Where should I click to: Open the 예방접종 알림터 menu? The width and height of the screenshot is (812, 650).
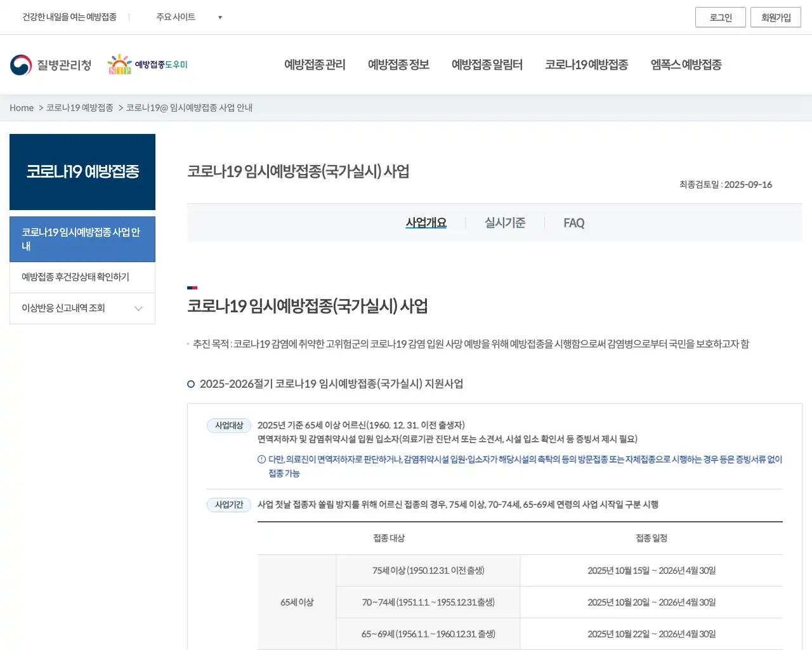pyautogui.click(x=487, y=64)
